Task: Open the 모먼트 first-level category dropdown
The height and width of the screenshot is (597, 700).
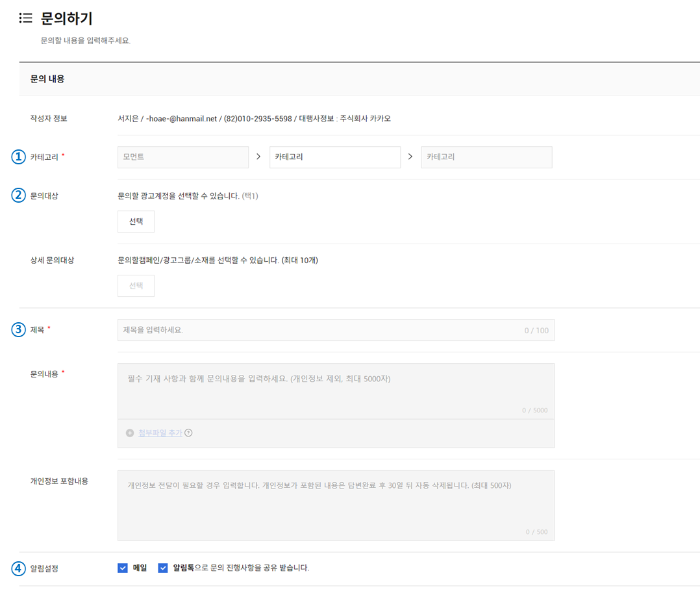Action: click(x=183, y=157)
